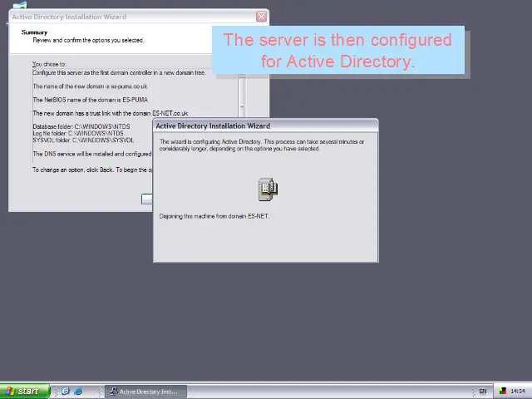Image resolution: width=532 pixels, height=399 pixels.
Task: Click the server book icon in progress dialog
Action: [x=268, y=190]
